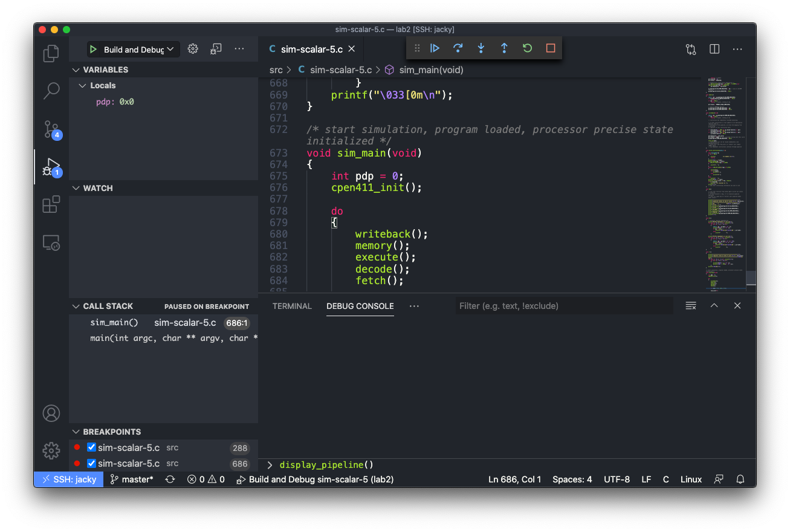This screenshot has height=532, width=790.
Task: Open SSH: jacky remote menu
Action: click(x=69, y=479)
